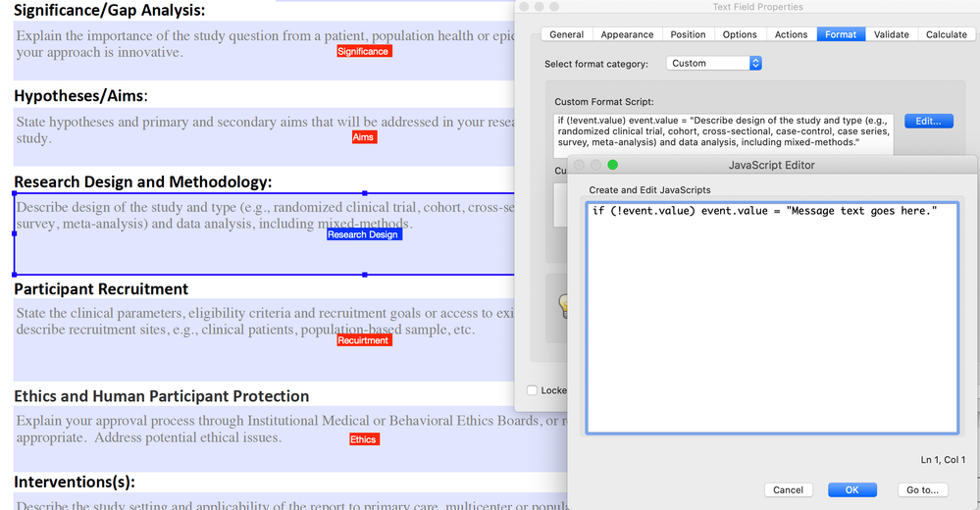The height and width of the screenshot is (510, 980).
Task: Click top-center resize handle of Research Design field
Action: (x=364, y=193)
